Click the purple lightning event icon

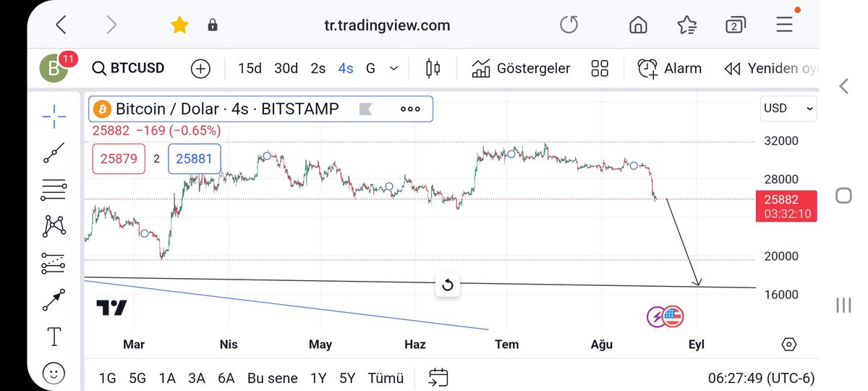click(657, 316)
